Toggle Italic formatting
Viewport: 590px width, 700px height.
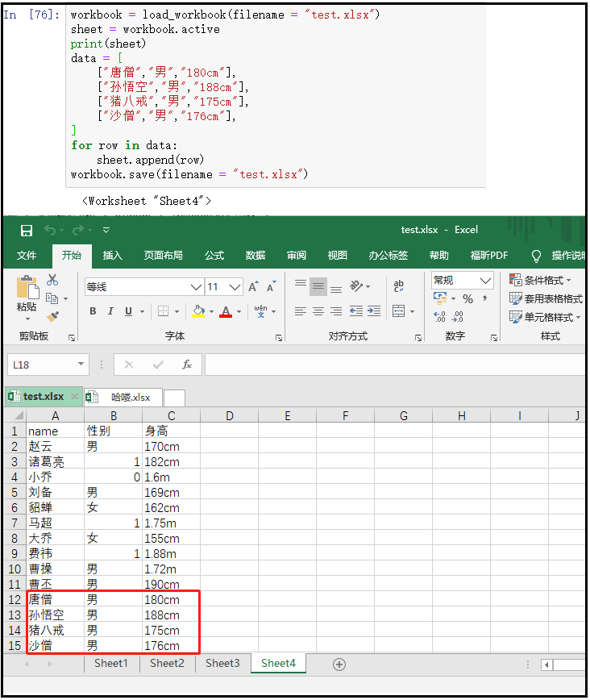click(x=110, y=311)
